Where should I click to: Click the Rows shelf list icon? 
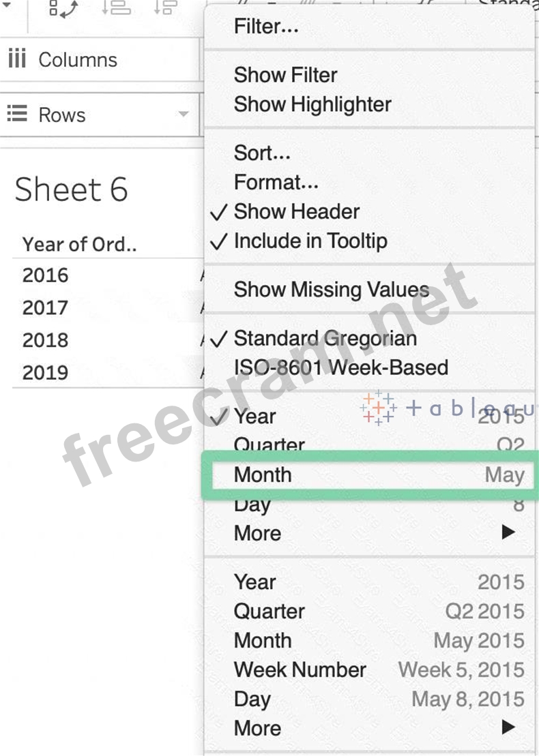[x=17, y=114]
